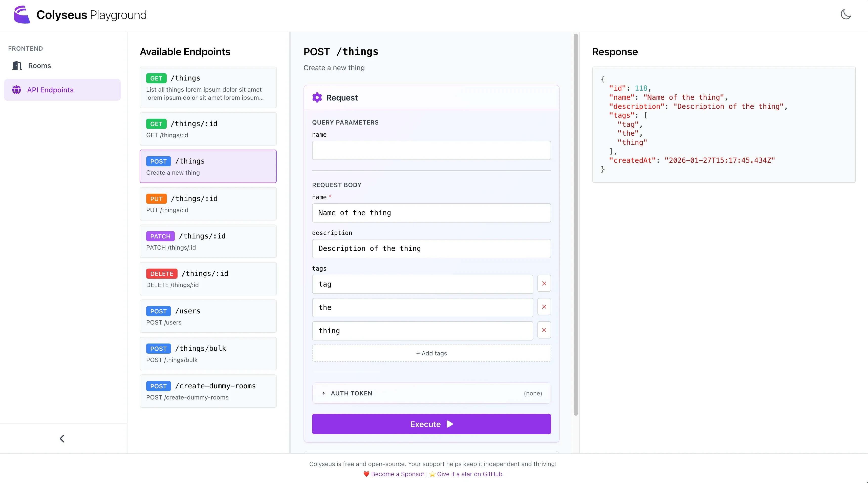This screenshot has height=483, width=868.
Task: Remove the "tag" tag entry
Action: (544, 284)
